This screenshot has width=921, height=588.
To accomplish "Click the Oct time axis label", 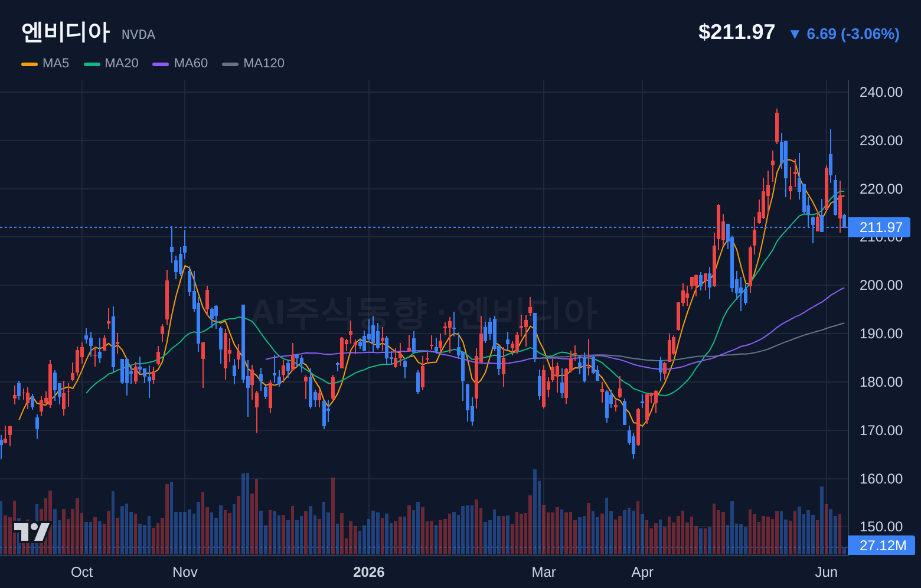I will 81,572.
